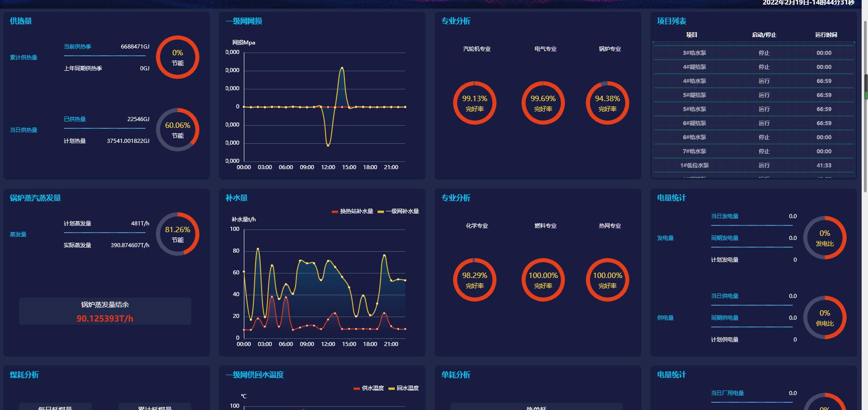Click the 热网专业 100.00% 完好率 gauge
868x410 pixels.
[x=607, y=280]
